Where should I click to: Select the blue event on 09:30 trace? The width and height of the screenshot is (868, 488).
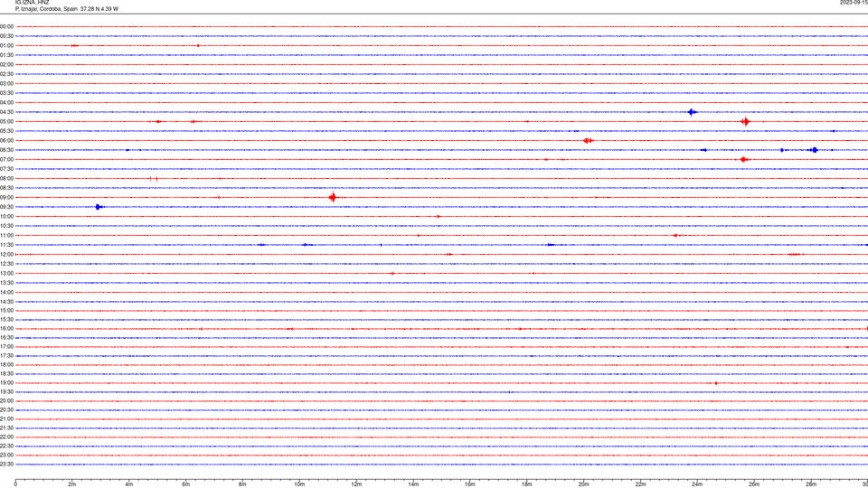pyautogui.click(x=99, y=207)
